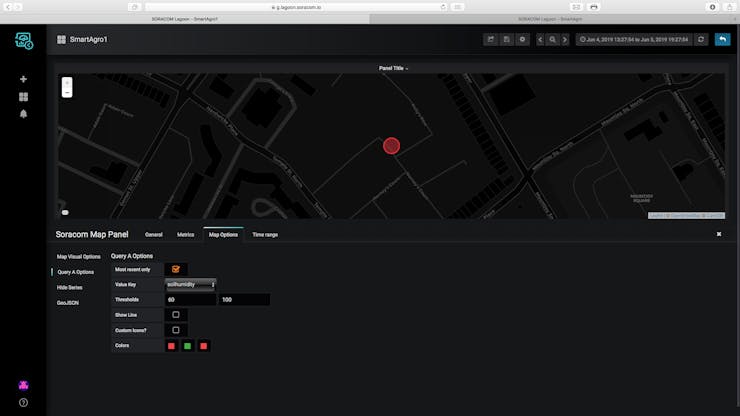The width and height of the screenshot is (740, 416).
Task: Click the first threshold field showing 60
Action: [x=190, y=300]
